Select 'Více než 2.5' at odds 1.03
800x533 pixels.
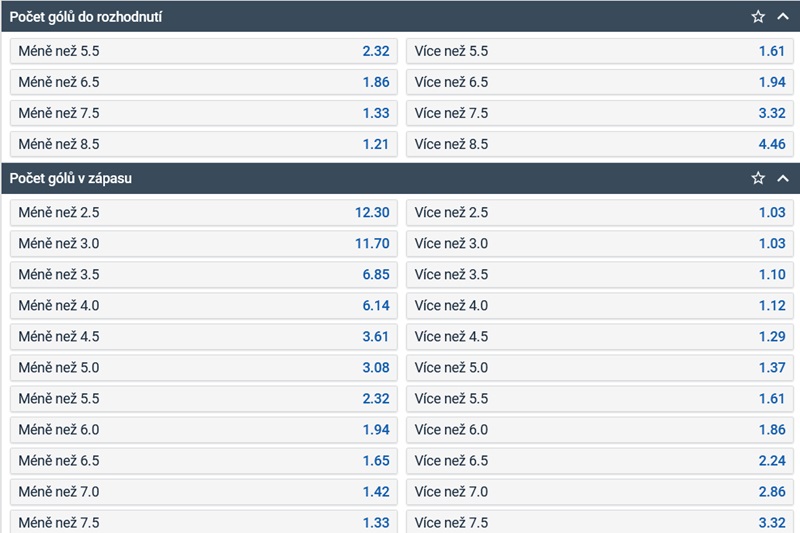point(600,212)
